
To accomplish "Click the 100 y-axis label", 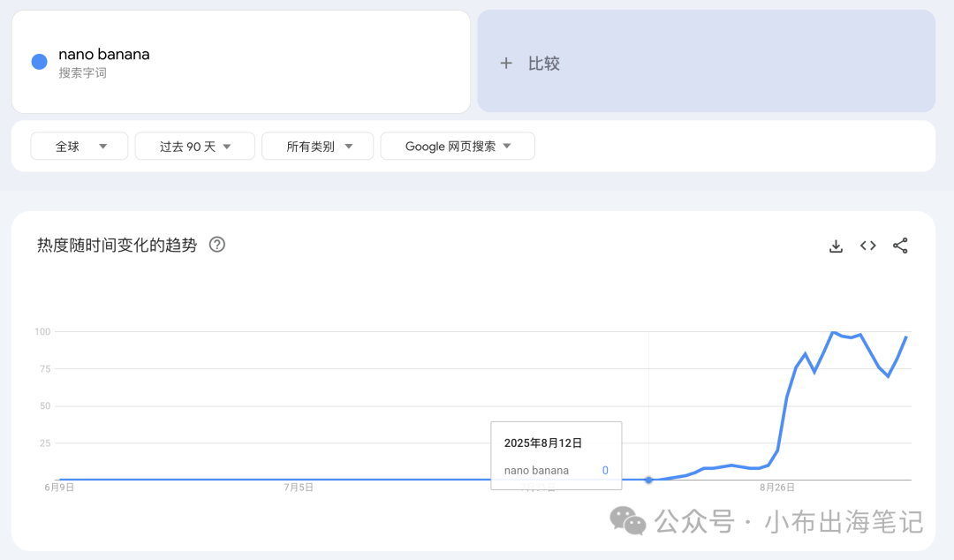I will click(x=42, y=332).
